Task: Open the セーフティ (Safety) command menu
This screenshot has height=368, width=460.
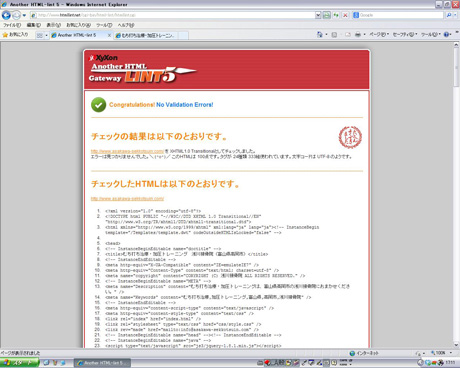Action: [x=405, y=34]
